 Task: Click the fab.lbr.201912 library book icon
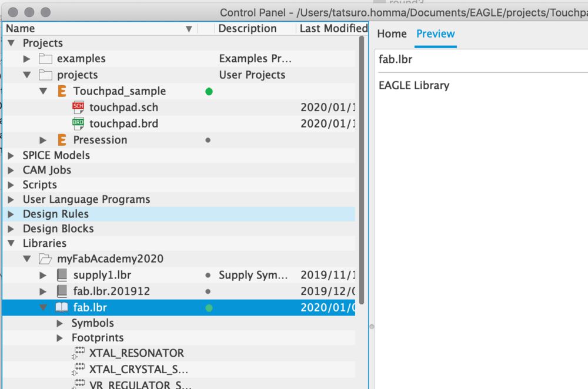point(62,291)
